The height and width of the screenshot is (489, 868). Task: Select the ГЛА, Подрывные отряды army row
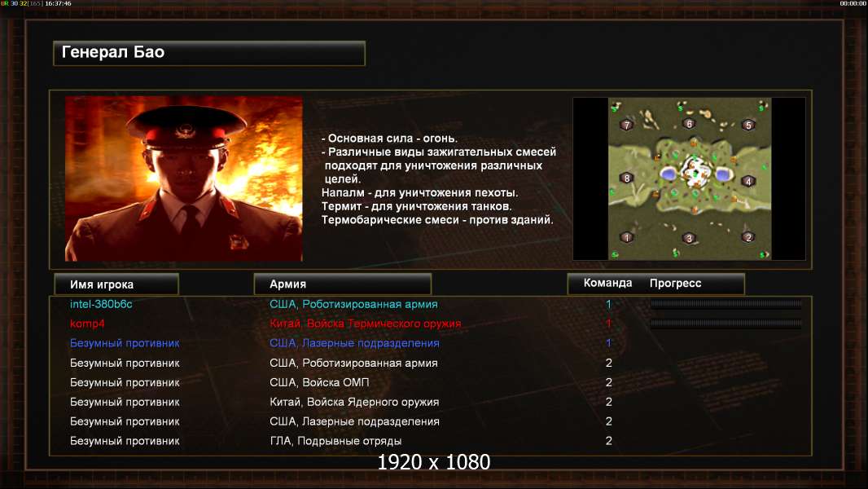click(x=431, y=441)
